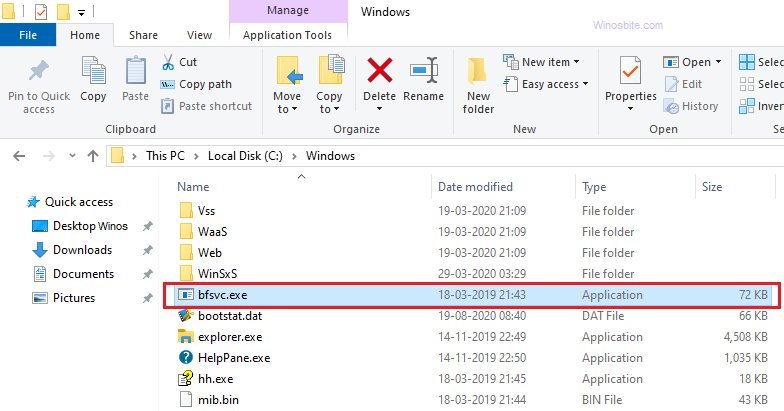Click Pin to Quick access icon

pos(38,71)
